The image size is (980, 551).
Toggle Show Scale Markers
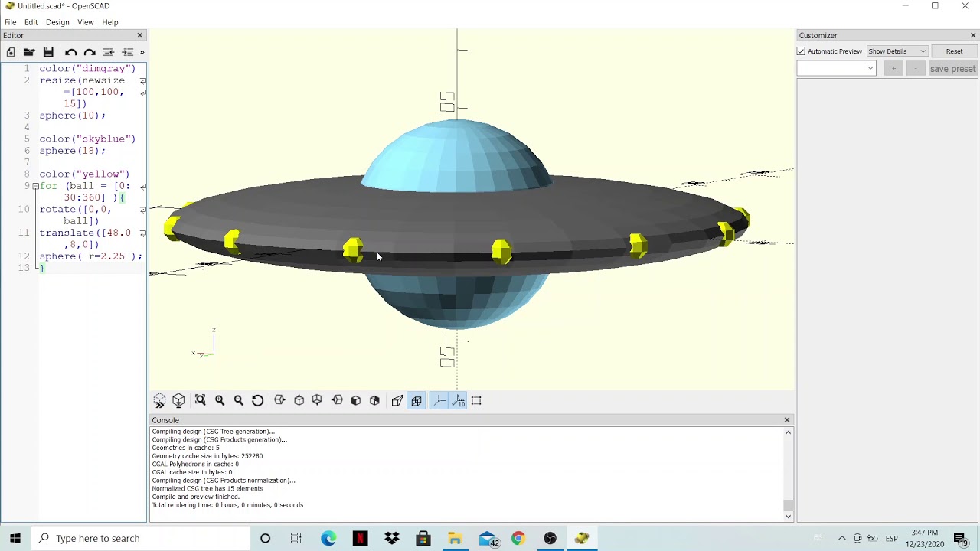(x=458, y=401)
